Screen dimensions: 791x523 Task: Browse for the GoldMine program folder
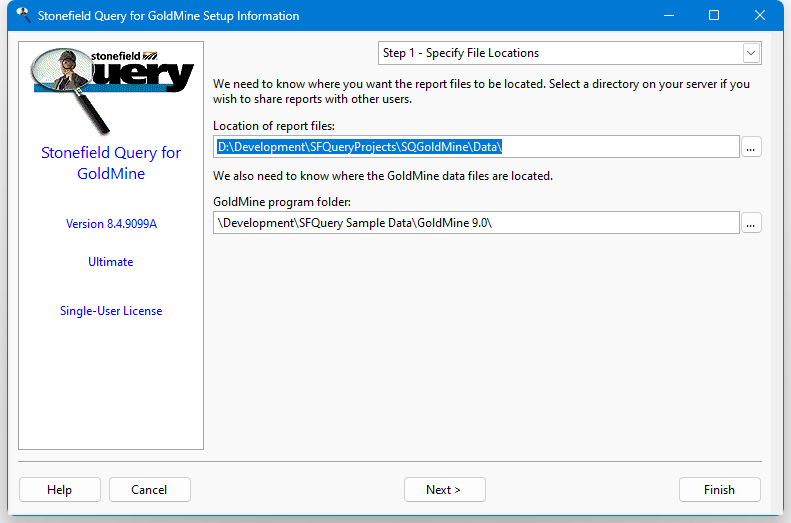pyautogui.click(x=751, y=223)
